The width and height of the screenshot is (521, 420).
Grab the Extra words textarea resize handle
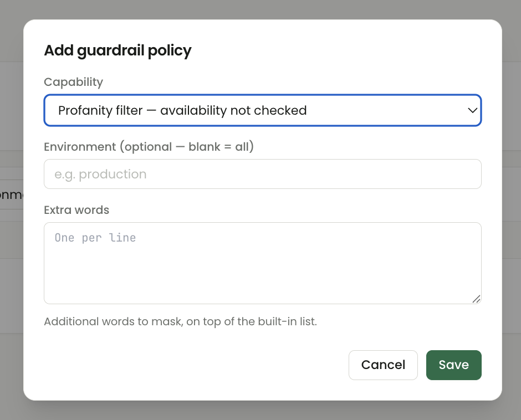click(x=477, y=299)
